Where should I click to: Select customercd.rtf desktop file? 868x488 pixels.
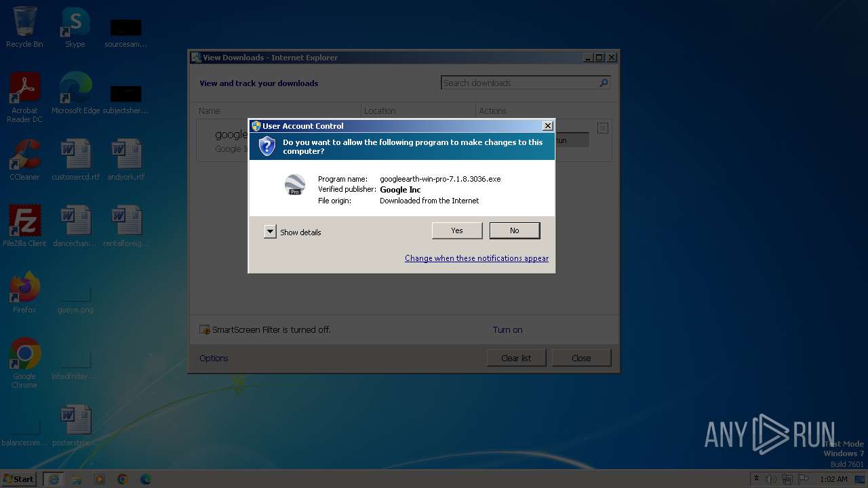point(75,160)
